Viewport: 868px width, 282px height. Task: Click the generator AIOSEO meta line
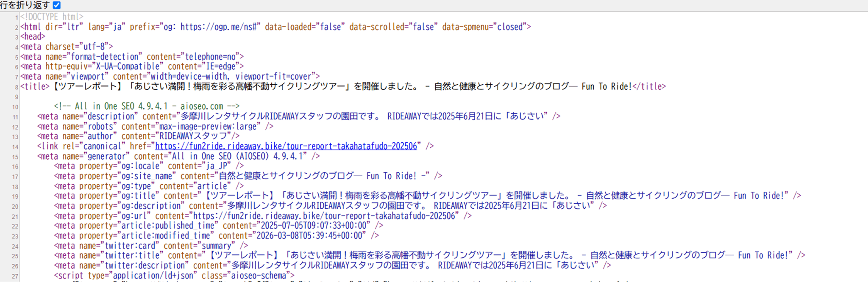click(x=178, y=156)
